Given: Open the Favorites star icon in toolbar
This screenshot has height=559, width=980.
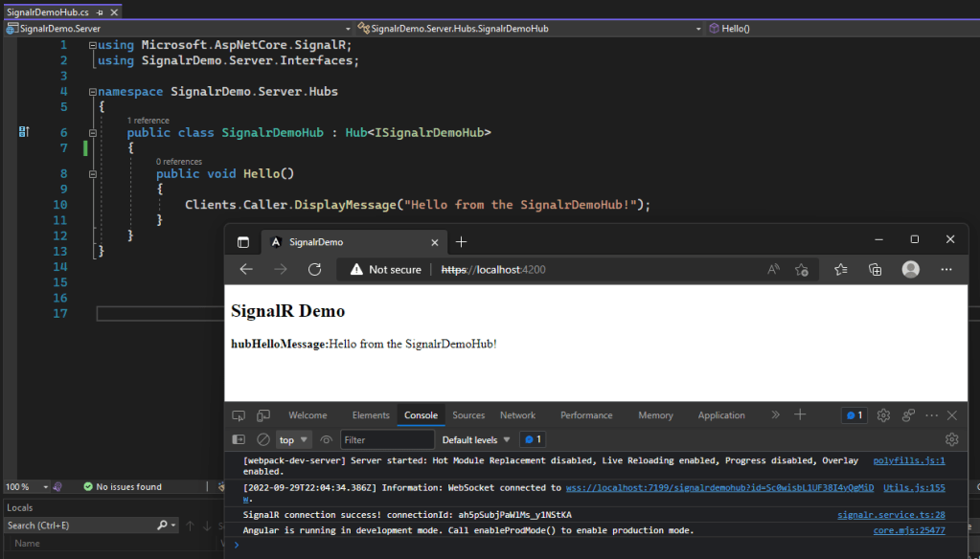Looking at the screenshot, I should 840,270.
